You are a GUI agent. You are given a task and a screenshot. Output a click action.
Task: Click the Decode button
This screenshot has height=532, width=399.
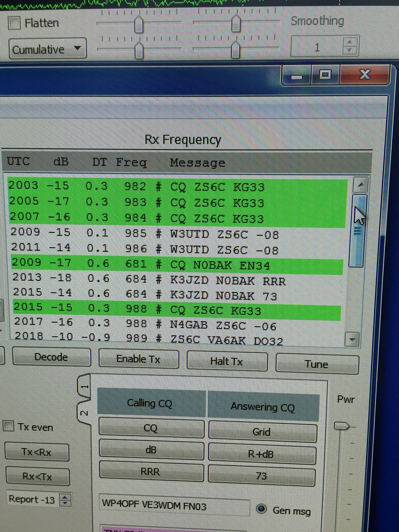pos(52,357)
